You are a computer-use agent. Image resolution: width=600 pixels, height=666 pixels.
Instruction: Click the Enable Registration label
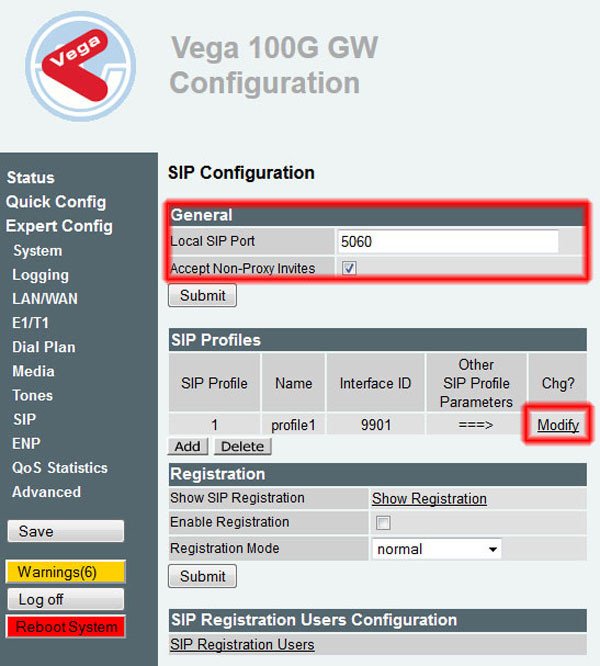tap(230, 522)
